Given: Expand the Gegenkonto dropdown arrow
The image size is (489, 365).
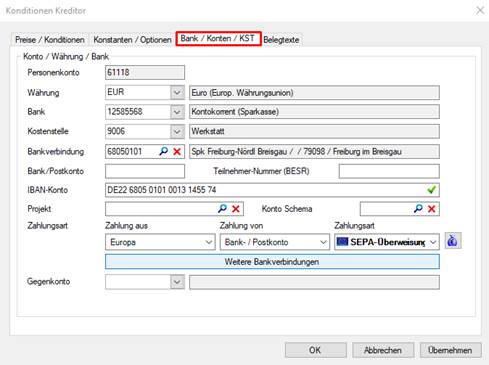Looking at the screenshot, I should (177, 282).
